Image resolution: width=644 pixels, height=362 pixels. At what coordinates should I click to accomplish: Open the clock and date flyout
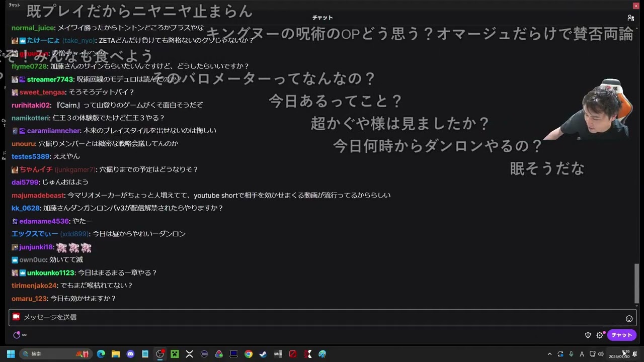pos(619,354)
